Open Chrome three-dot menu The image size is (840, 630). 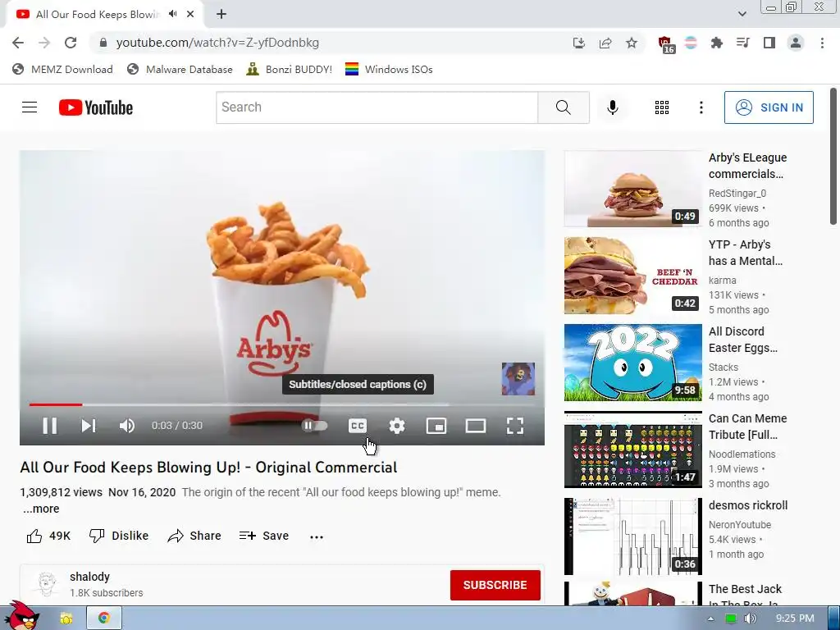(822, 43)
